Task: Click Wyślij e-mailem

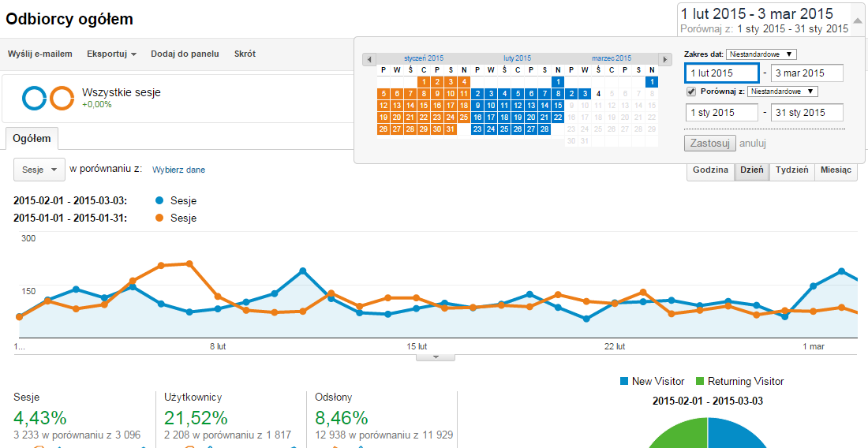Action: [x=40, y=54]
